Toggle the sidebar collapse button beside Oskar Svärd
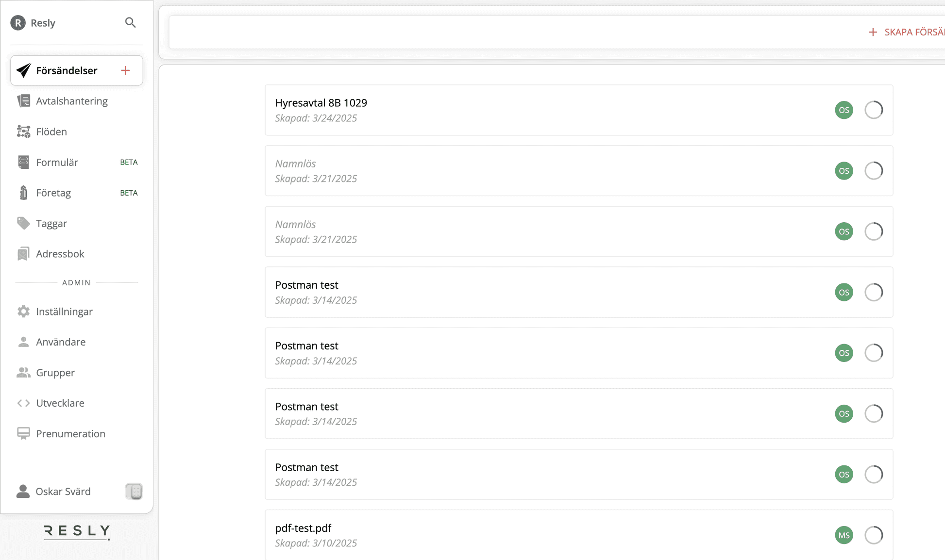This screenshot has height=560, width=945. point(134,492)
